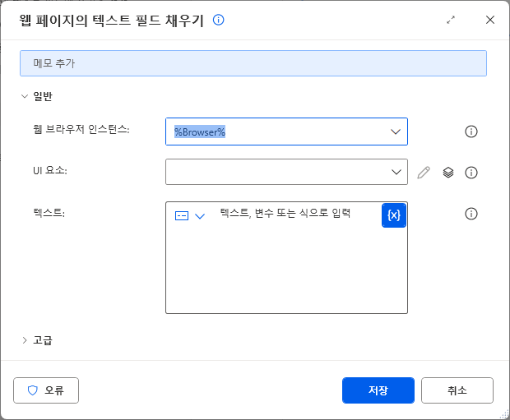Image resolution: width=510 pixels, height=420 pixels.
Task: Click the %Browser% value in the combo box
Action: coord(200,132)
